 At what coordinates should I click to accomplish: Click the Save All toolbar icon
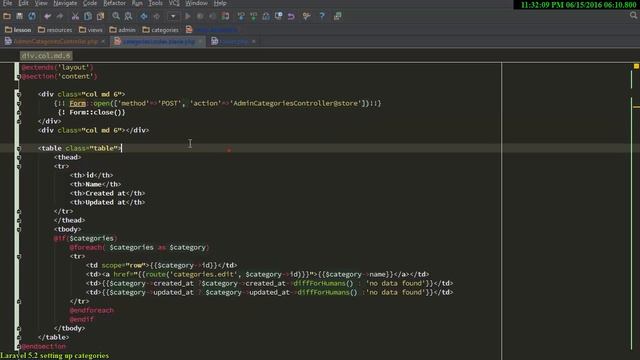coord(20,16)
